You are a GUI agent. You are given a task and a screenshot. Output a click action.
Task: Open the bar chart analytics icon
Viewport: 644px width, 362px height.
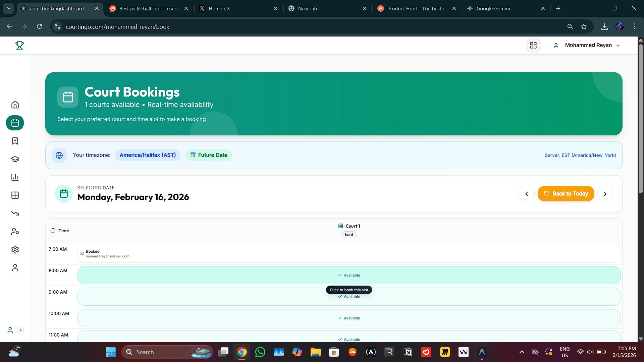click(15, 177)
